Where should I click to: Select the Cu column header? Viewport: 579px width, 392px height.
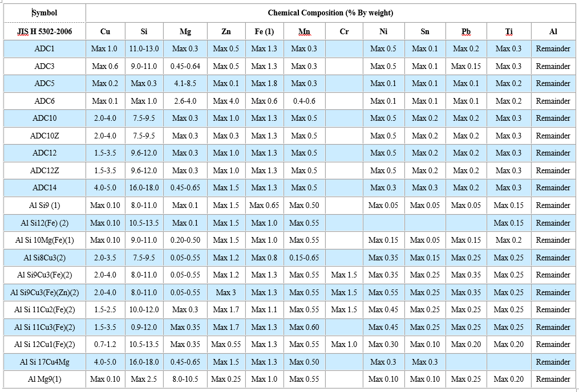pyautogui.click(x=105, y=31)
